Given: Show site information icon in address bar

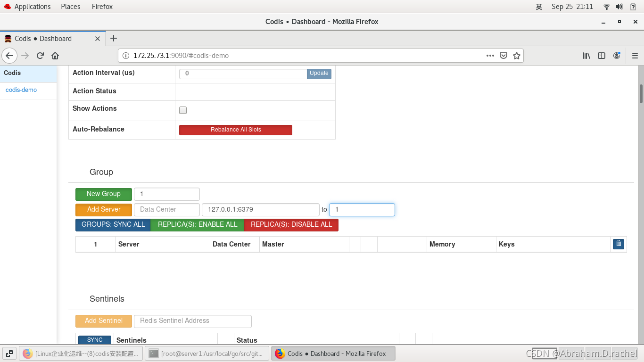Looking at the screenshot, I should coord(126,56).
